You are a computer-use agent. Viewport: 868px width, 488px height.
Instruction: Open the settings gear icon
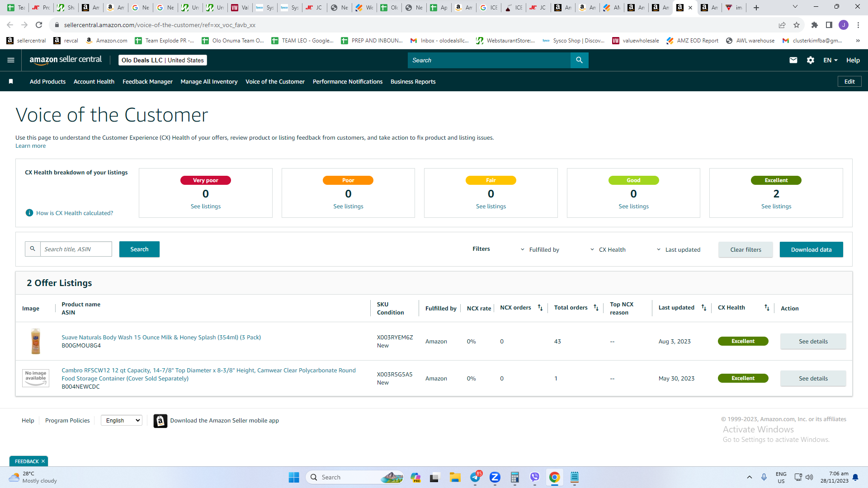click(811, 60)
